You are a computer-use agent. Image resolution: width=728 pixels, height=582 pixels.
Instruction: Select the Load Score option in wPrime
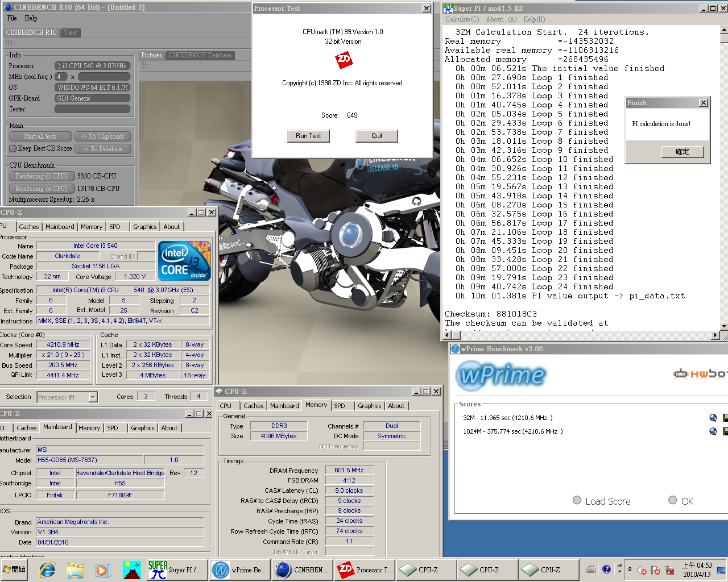click(577, 500)
